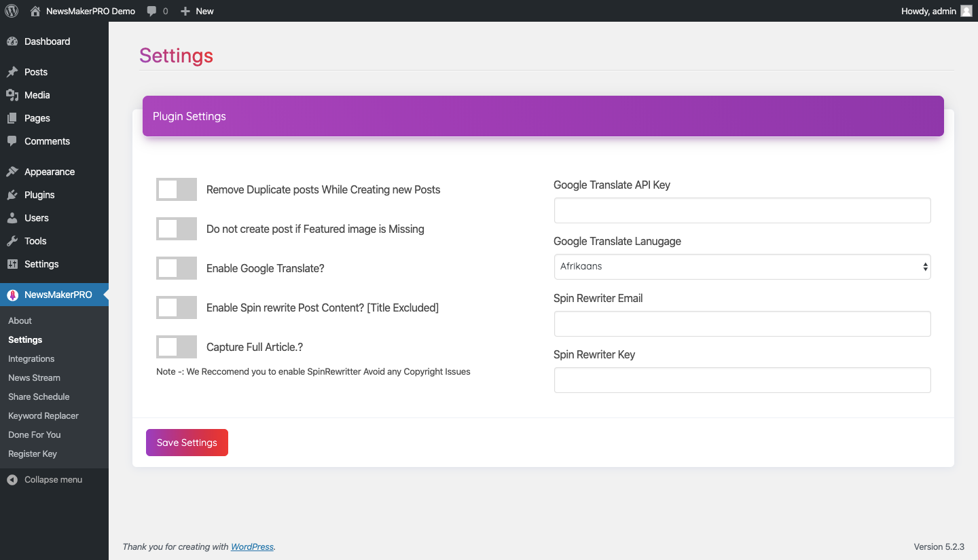Click the Users person icon
This screenshot has height=560, width=978.
pyautogui.click(x=12, y=218)
